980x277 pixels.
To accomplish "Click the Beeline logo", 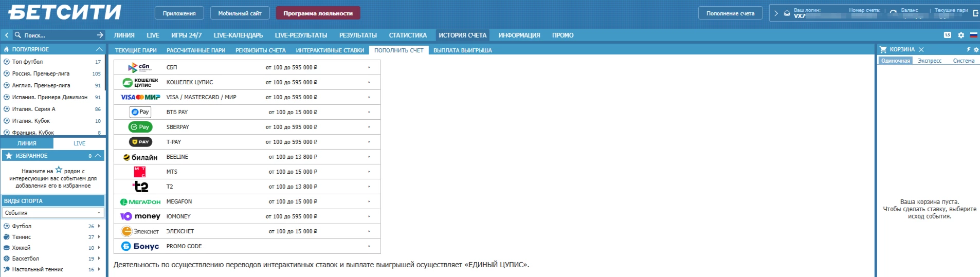I will [140, 157].
